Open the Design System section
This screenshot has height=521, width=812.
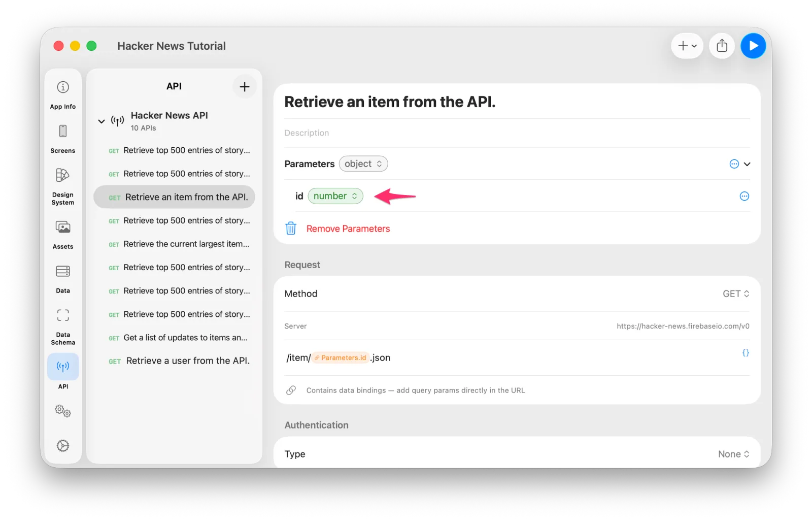coord(63,186)
